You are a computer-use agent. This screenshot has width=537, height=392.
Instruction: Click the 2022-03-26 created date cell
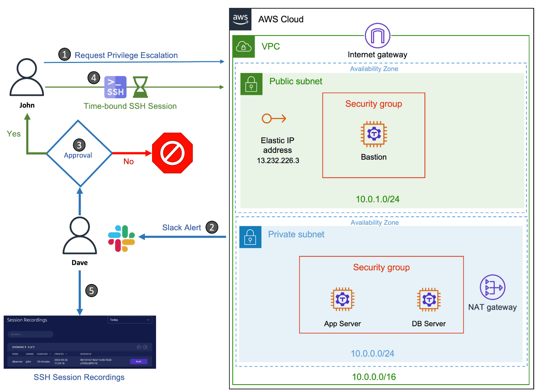point(61,362)
